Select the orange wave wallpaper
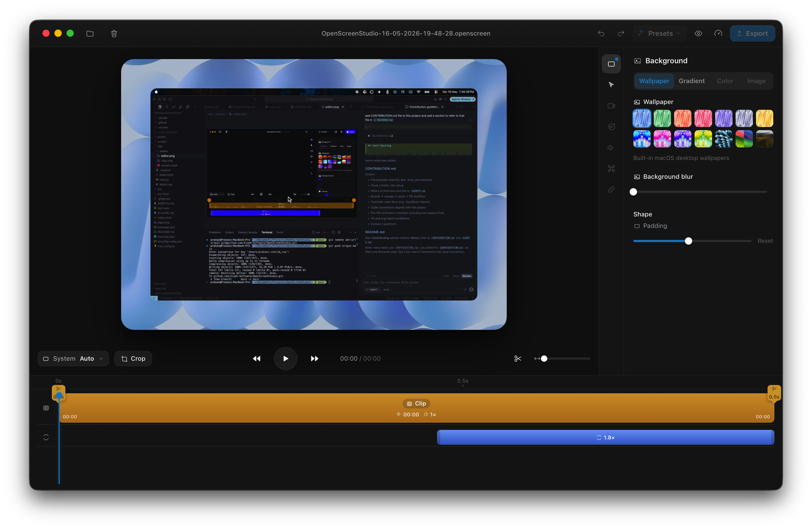Screen dimensions: 812x529 (x=683, y=119)
